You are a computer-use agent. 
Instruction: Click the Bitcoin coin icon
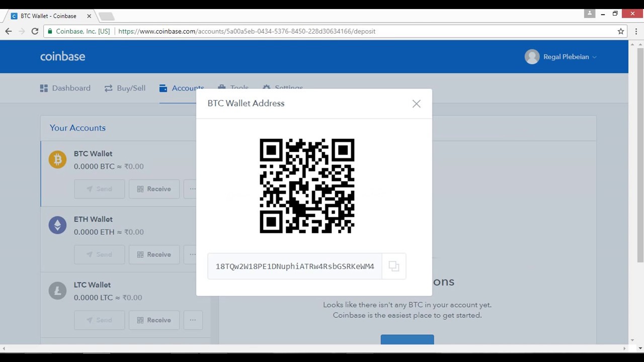[57, 160]
